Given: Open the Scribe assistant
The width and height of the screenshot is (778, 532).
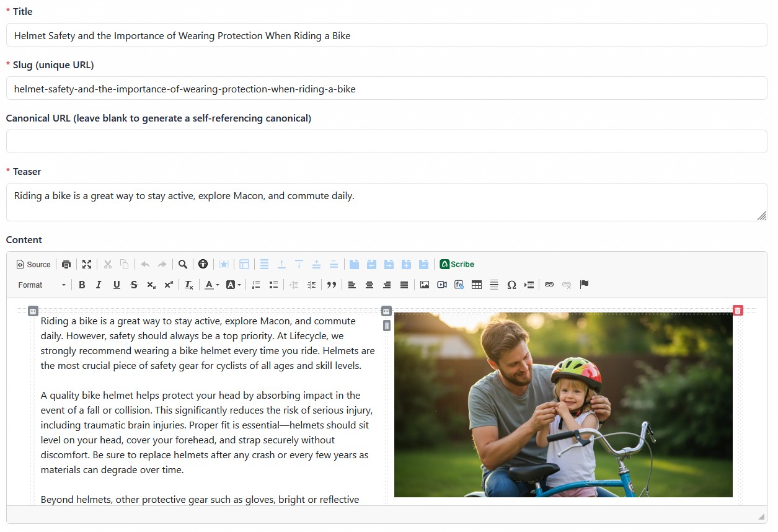Looking at the screenshot, I should [x=457, y=264].
